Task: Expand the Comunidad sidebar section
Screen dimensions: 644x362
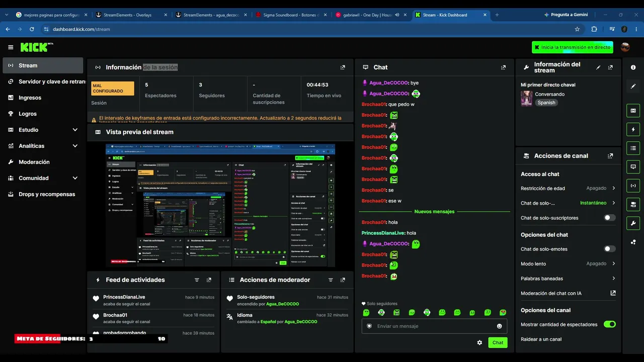Action: pos(75,178)
